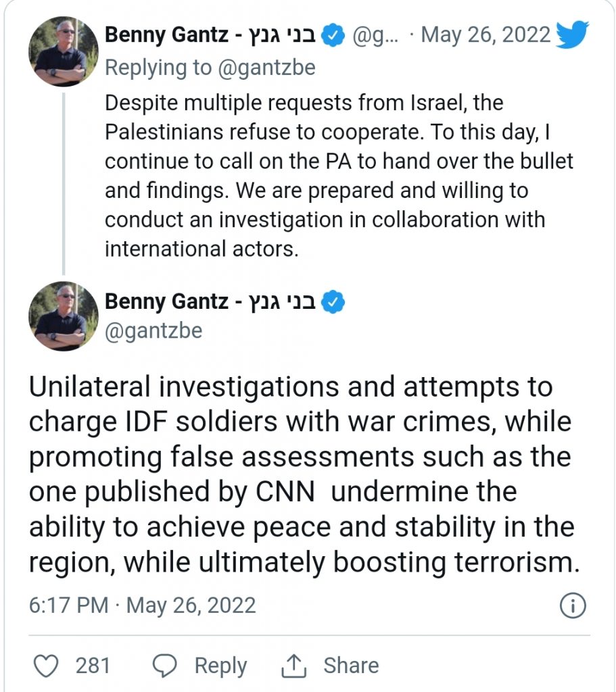
Task: Open the avatar on the upper reply tweet
Action: click(x=57, y=51)
